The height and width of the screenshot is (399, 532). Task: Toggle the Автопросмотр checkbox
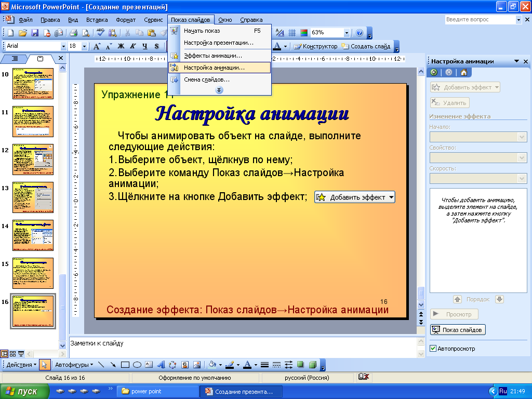tap(433, 349)
